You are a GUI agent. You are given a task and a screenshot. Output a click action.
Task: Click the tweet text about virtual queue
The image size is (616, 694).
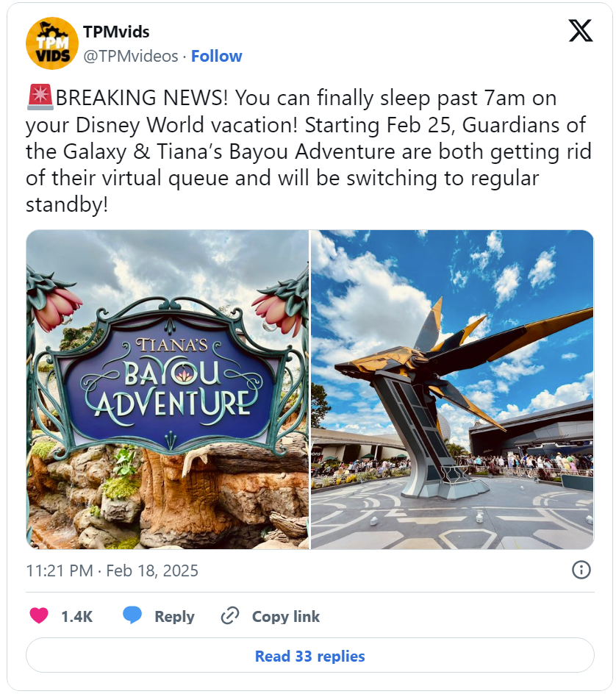309,151
